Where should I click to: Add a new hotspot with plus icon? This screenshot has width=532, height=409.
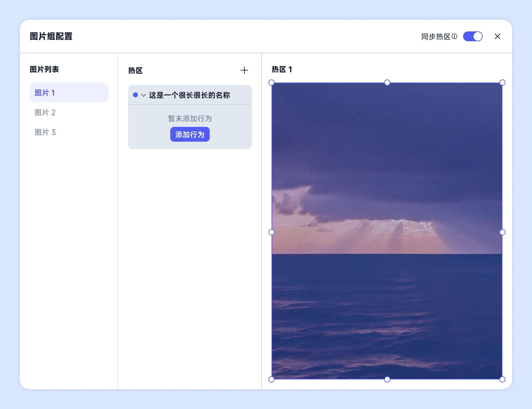click(x=244, y=70)
